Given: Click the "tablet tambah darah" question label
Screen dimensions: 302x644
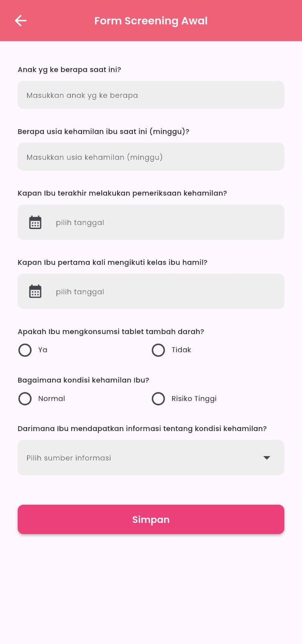Looking at the screenshot, I should [x=111, y=332].
